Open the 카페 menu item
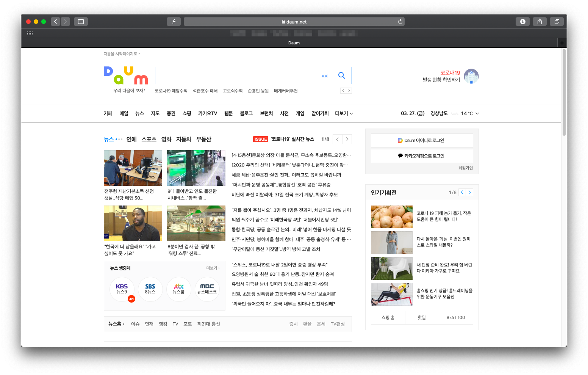The image size is (588, 375). (x=108, y=113)
